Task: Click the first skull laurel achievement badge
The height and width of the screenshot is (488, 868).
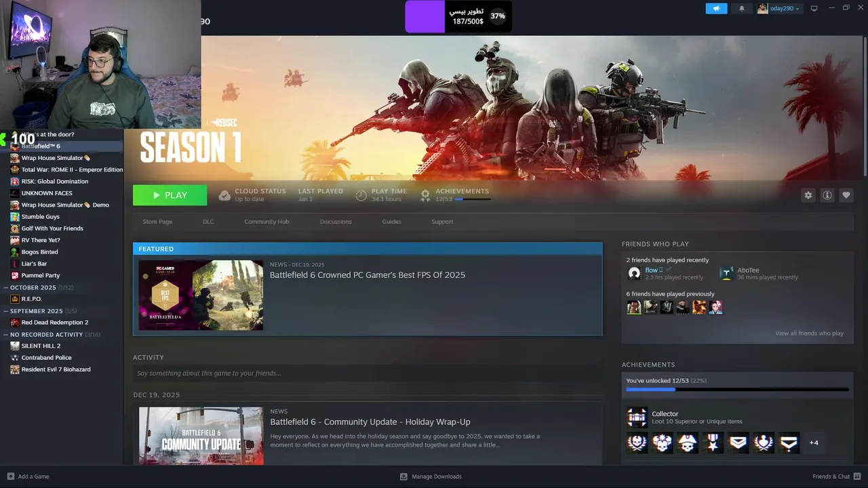Action: [x=637, y=443]
